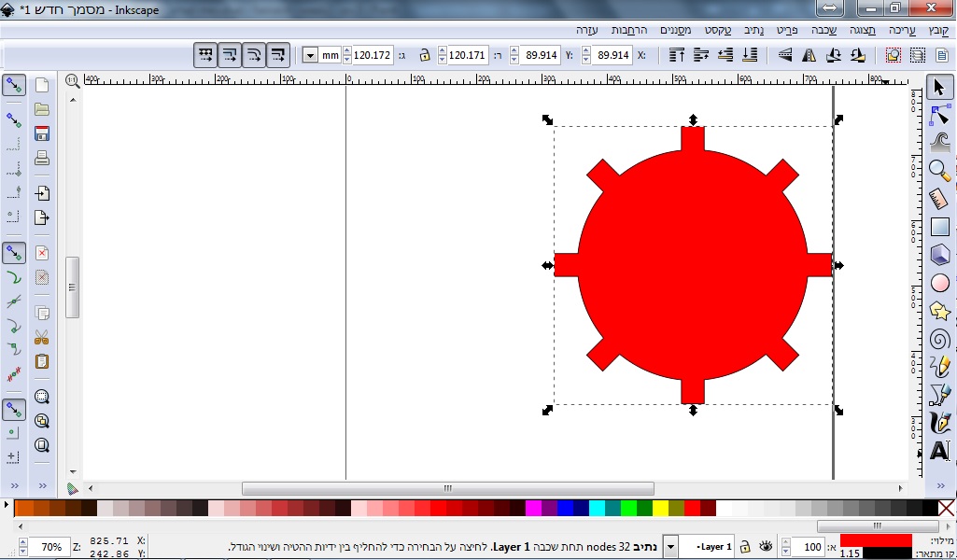This screenshot has width=957, height=560.
Task: Open the תצוגה (View) menu
Action: point(863,30)
